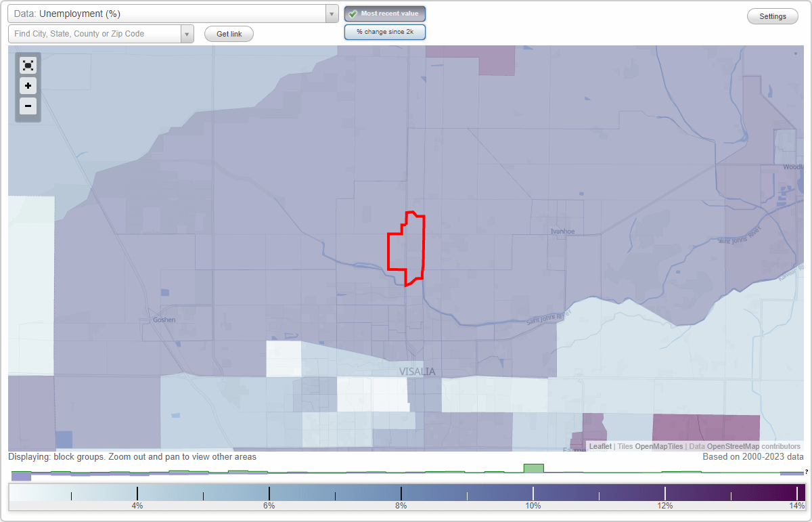The width and height of the screenshot is (812, 522).
Task: Click the OpenStreetMap contributors link
Action: (x=734, y=446)
